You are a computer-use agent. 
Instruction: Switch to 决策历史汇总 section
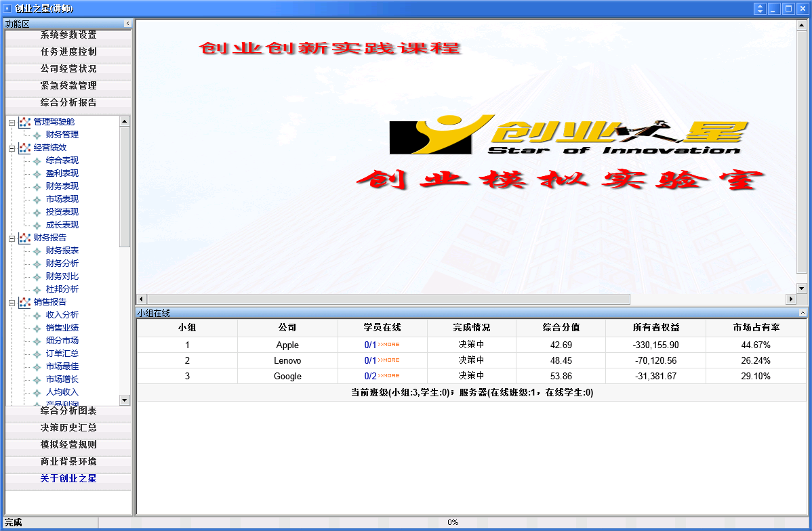click(x=68, y=428)
